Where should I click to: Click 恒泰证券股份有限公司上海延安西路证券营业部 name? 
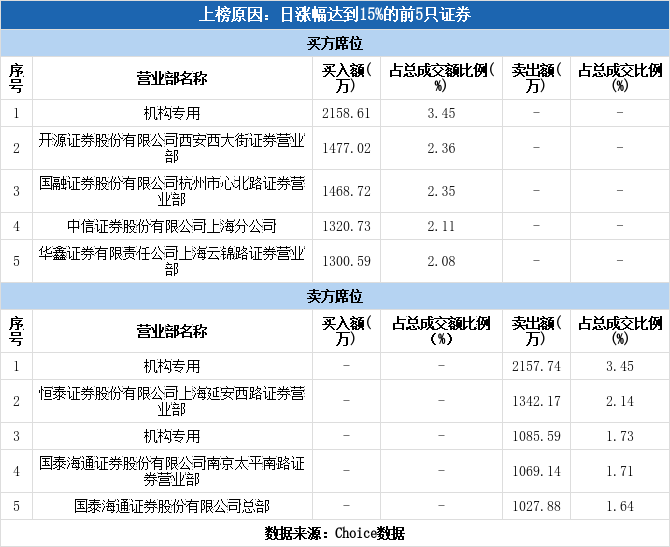(172, 401)
